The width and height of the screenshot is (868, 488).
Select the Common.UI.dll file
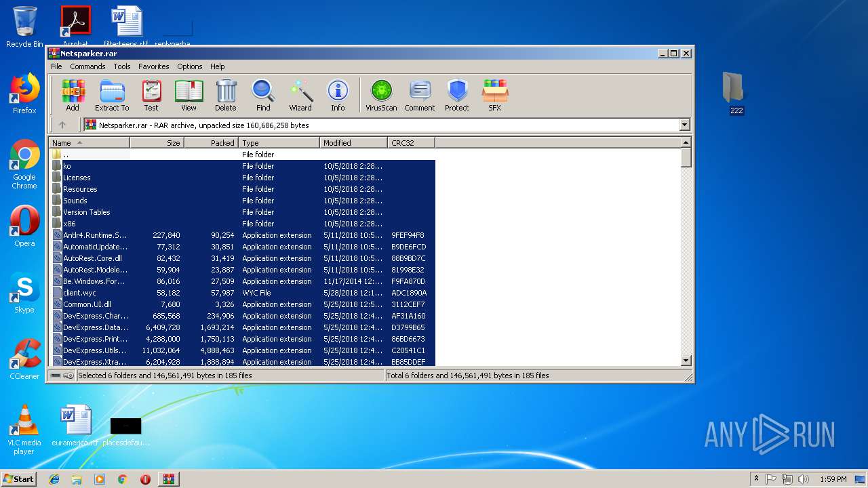tap(243, 304)
